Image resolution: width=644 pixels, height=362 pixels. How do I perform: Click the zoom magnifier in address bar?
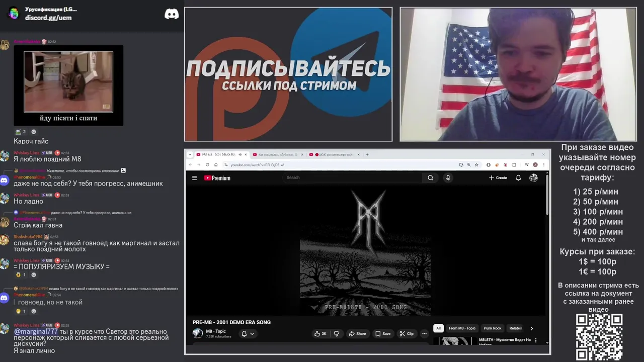click(x=469, y=164)
